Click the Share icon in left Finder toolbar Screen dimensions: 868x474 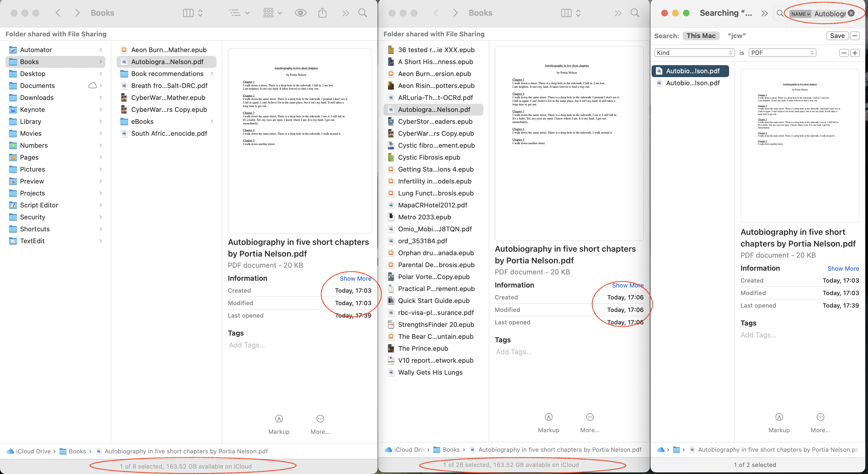323,13
